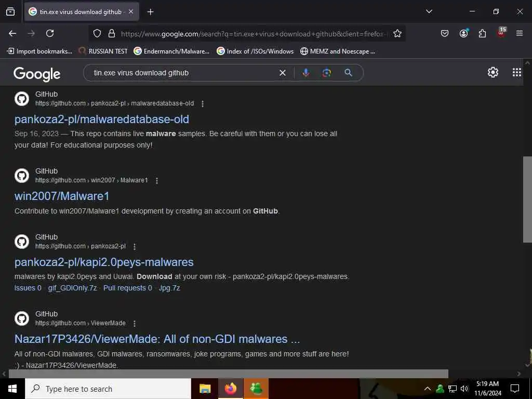Open more options for pankoza2-pl result
The height and width of the screenshot is (399, 532).
pos(135,246)
